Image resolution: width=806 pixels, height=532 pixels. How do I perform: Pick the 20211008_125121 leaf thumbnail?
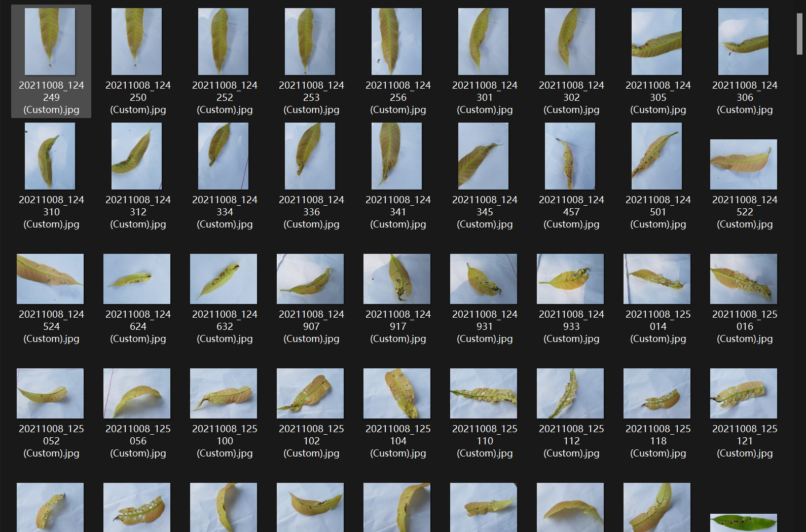click(744, 393)
